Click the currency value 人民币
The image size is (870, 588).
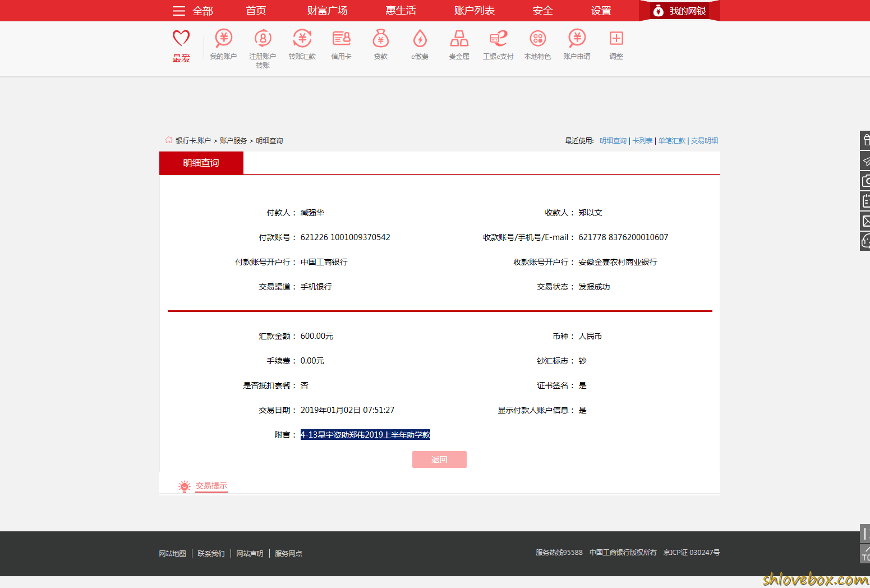point(590,336)
